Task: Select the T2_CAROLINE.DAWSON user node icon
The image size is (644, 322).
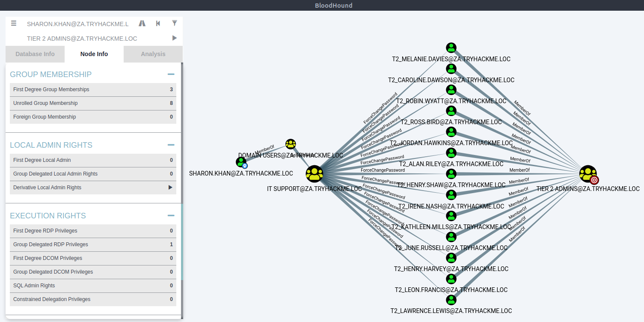Action: [451, 69]
